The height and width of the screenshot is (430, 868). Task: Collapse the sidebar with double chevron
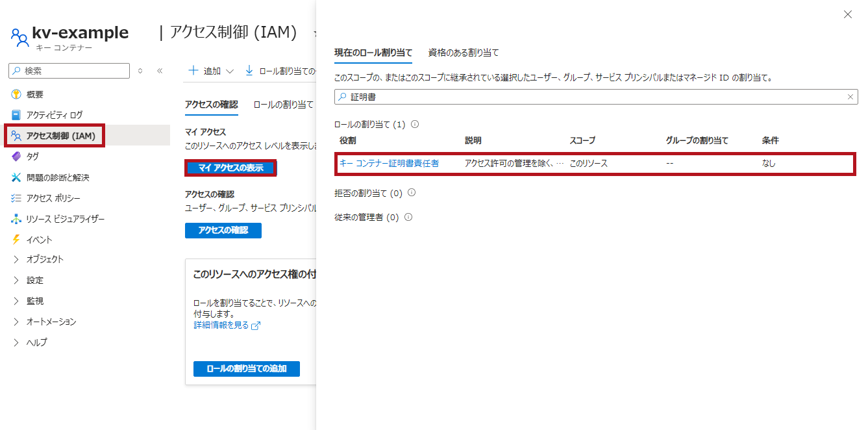pyautogui.click(x=160, y=71)
